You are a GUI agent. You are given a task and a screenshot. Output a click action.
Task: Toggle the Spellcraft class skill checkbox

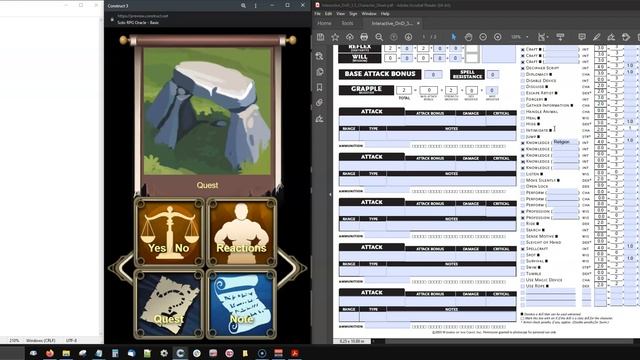(523, 249)
